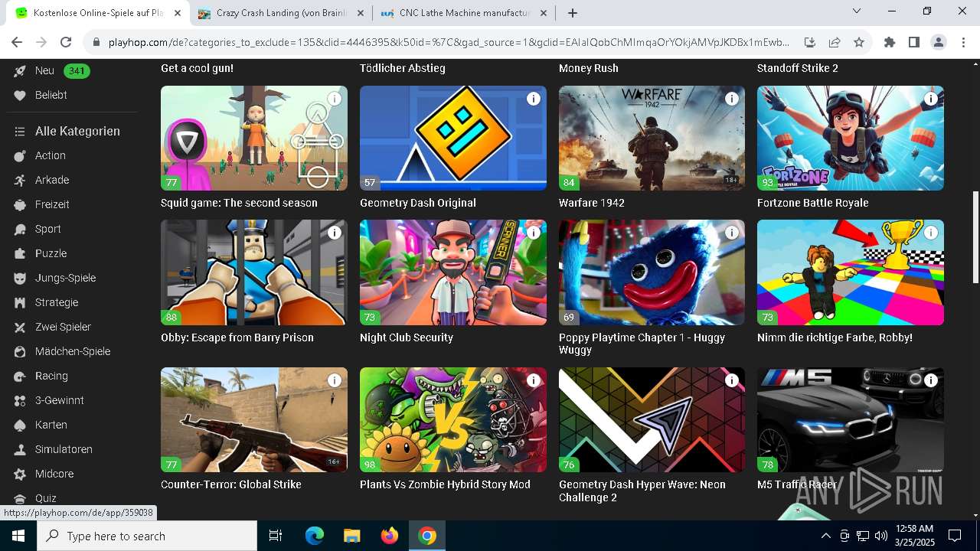
Task: Click the Action category icon in sidebar
Action: tap(20, 155)
